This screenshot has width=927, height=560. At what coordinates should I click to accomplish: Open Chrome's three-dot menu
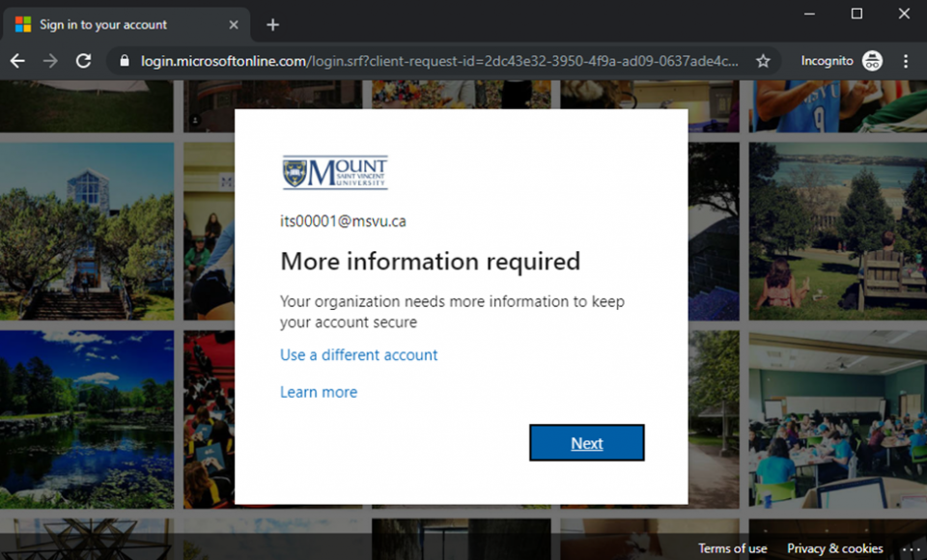click(x=906, y=60)
